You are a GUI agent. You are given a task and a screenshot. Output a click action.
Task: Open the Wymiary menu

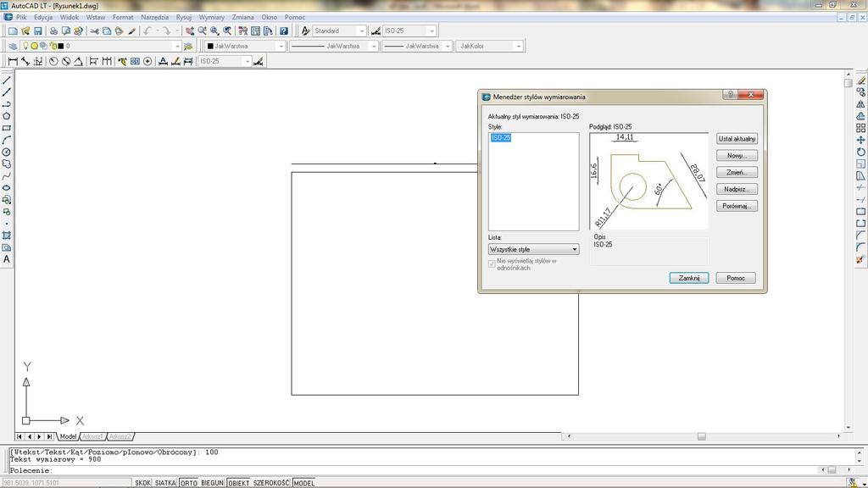point(211,17)
